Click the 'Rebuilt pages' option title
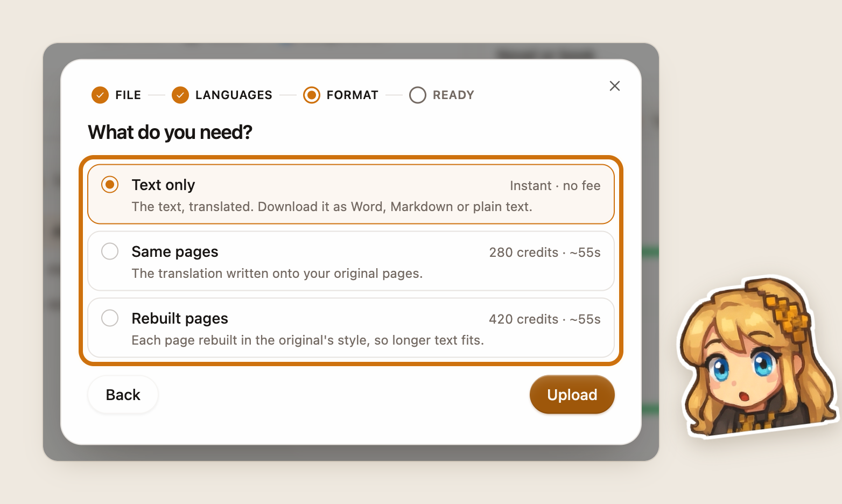 point(180,319)
